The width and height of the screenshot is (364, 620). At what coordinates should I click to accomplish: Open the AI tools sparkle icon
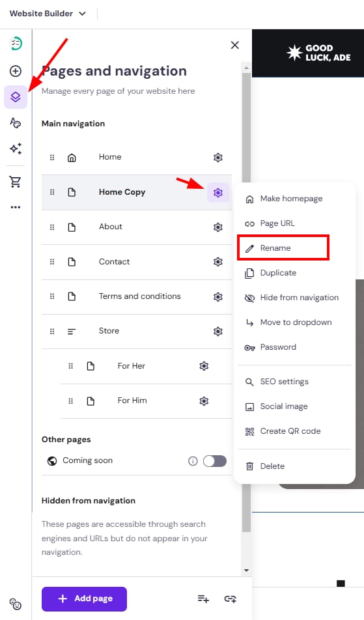pyautogui.click(x=16, y=148)
